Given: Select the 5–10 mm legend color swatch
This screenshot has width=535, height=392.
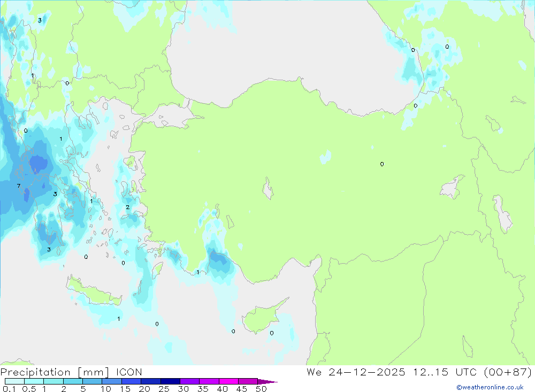Looking at the screenshot, I should [93, 381].
